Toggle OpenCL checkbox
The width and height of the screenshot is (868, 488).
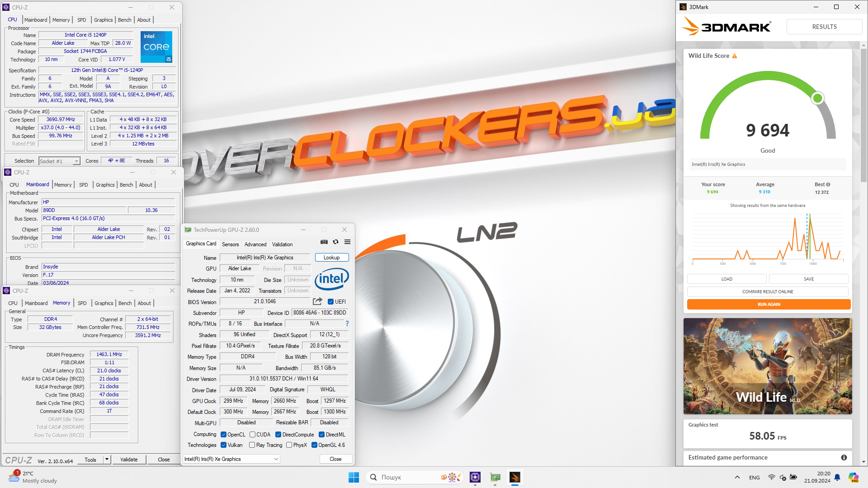[223, 435]
